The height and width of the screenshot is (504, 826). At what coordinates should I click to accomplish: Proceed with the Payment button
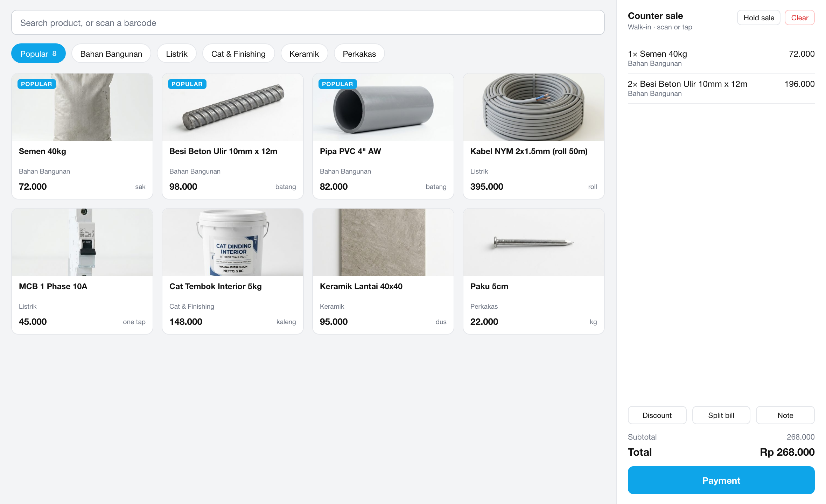tap(721, 481)
